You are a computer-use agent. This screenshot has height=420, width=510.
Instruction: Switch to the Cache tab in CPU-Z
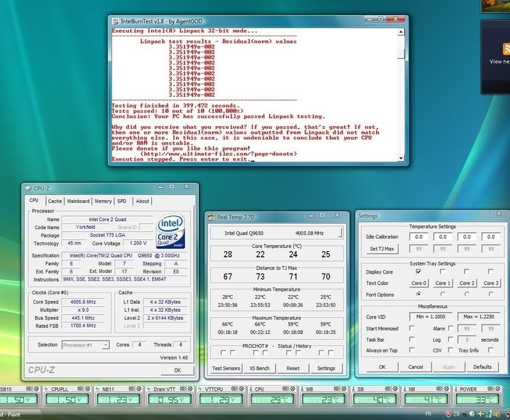click(55, 201)
